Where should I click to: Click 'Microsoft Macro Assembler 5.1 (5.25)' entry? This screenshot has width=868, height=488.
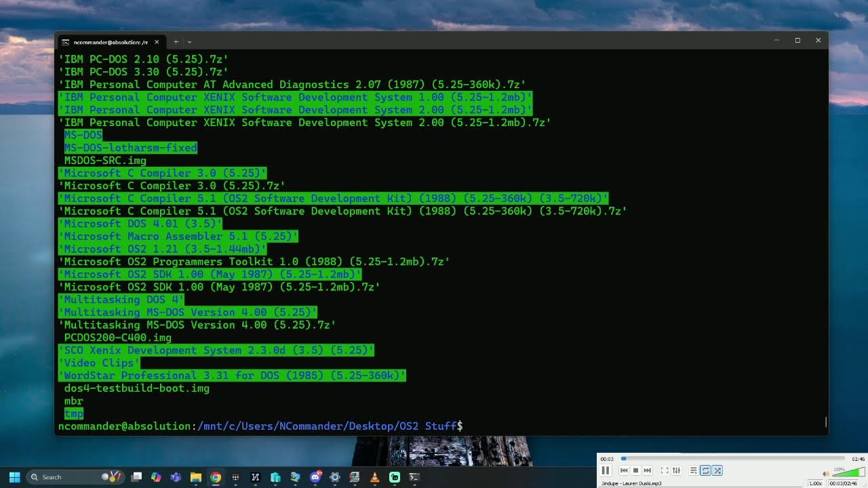[x=178, y=237]
